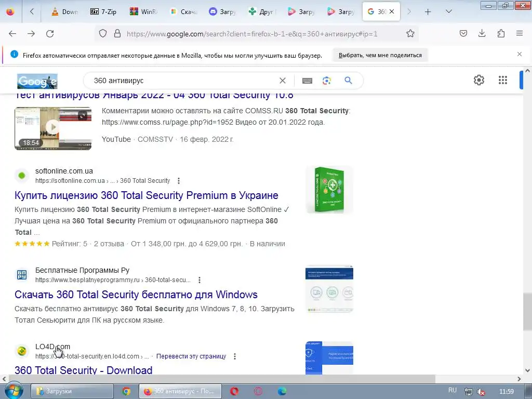Launch Opera from the taskbar
The height and width of the screenshot is (399, 532).
pos(234,391)
